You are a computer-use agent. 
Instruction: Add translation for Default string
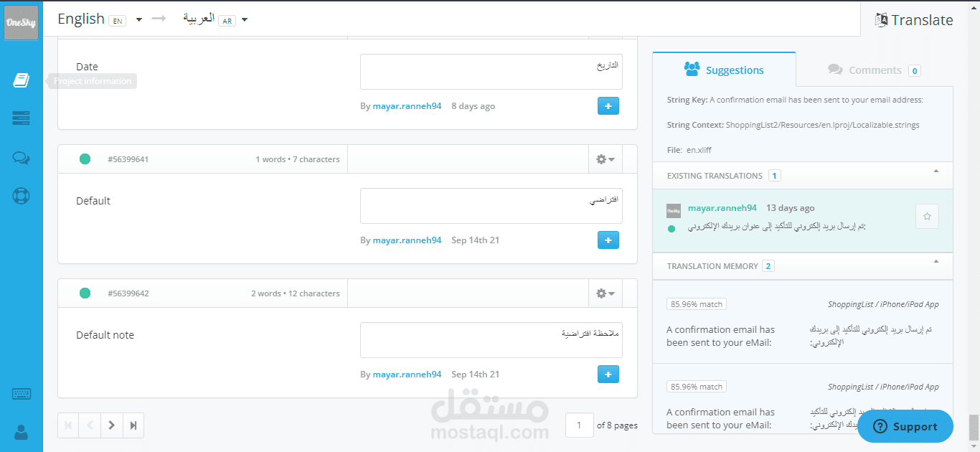(x=608, y=240)
